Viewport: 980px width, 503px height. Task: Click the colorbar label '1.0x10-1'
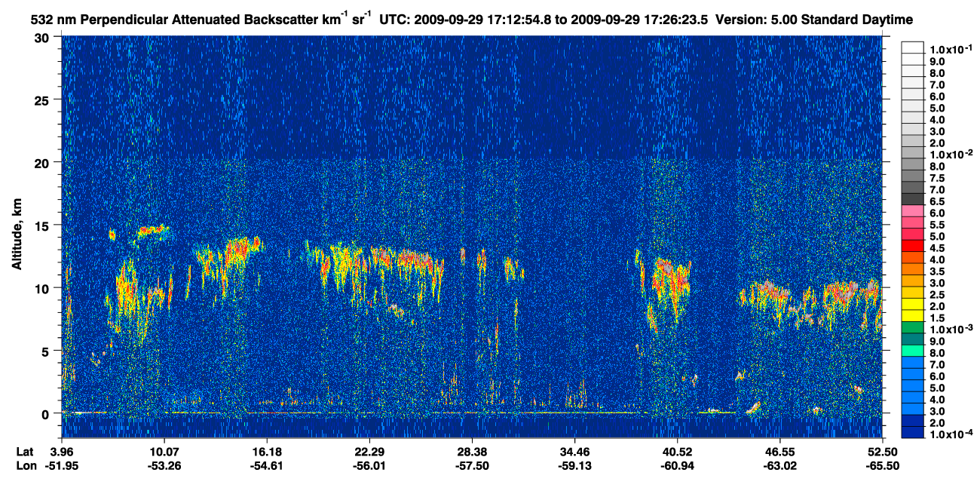[951, 48]
